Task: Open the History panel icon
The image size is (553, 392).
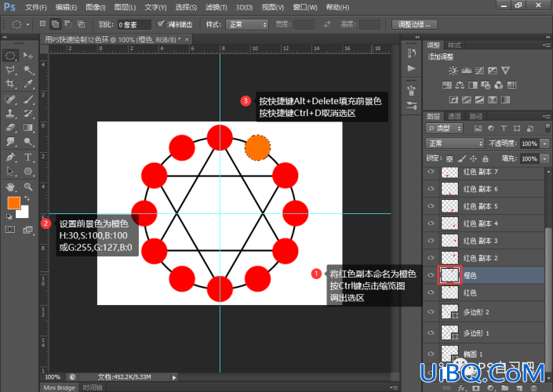Action: [x=412, y=53]
